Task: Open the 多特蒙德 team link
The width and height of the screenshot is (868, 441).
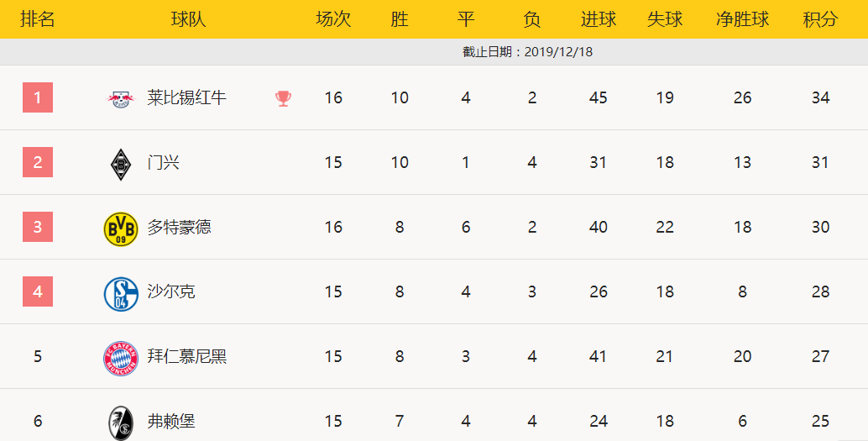Action: 179,227
